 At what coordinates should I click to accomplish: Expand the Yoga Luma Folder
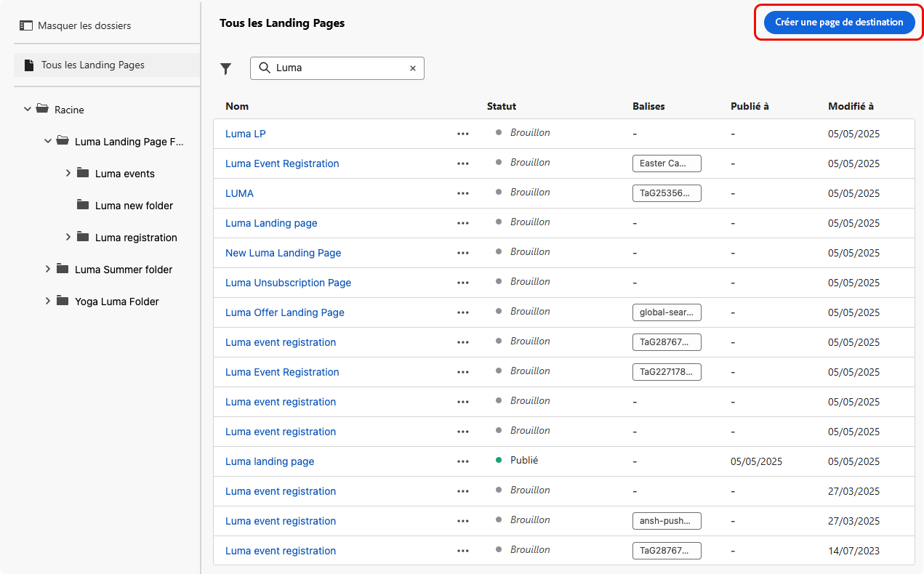pos(48,302)
